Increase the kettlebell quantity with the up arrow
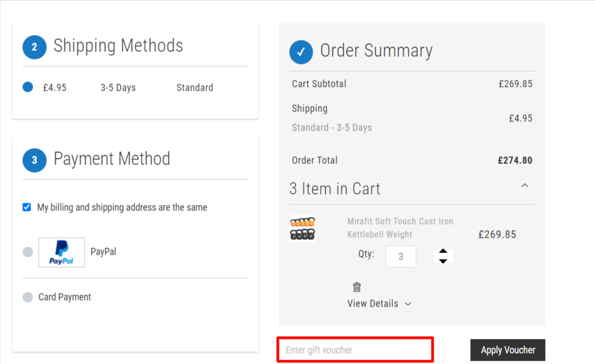595x364 pixels. (x=443, y=252)
